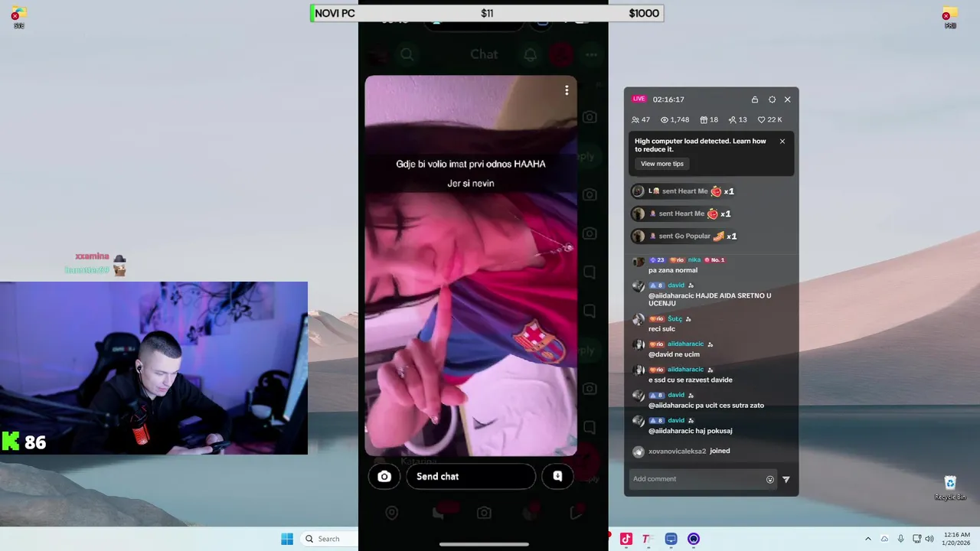Click the blue monitor app icon in taskbar

(x=671, y=539)
